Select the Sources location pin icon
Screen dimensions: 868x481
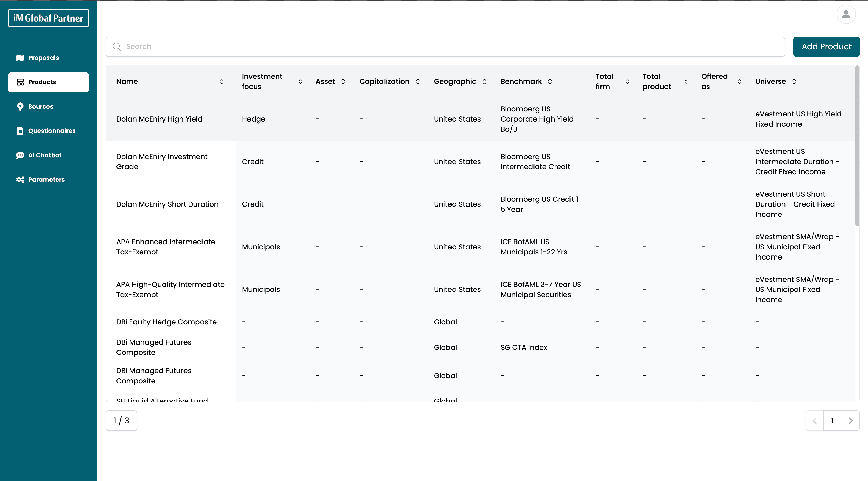pyautogui.click(x=20, y=106)
